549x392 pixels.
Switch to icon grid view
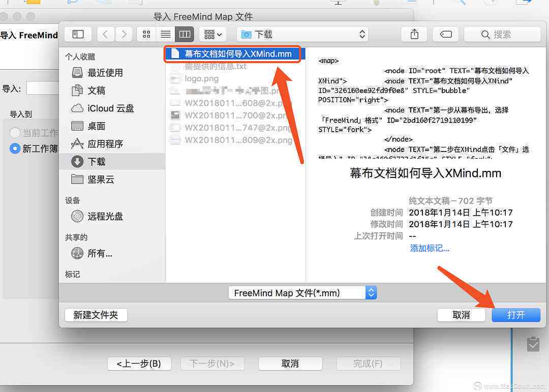[146, 35]
